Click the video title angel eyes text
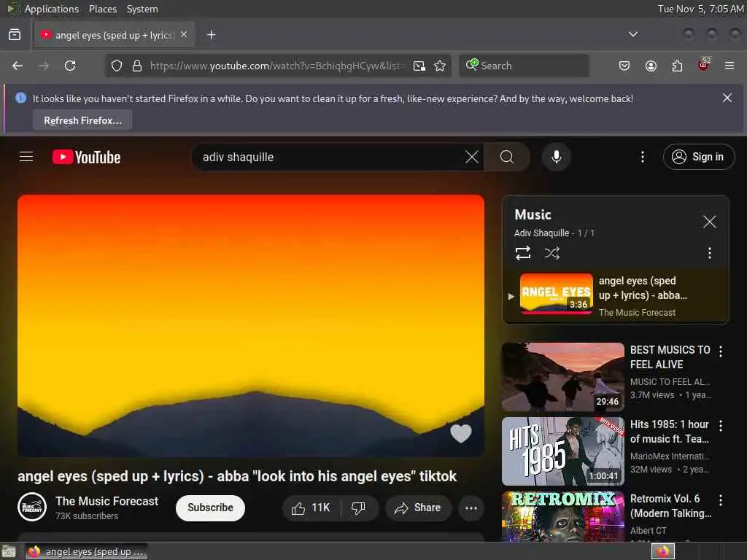 click(x=237, y=476)
